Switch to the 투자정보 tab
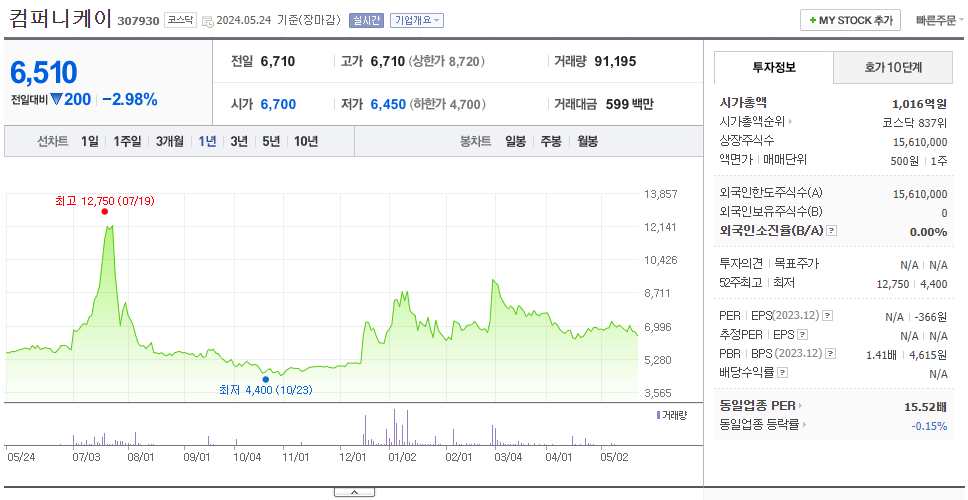Viewport: 968px width, 500px height. tap(774, 68)
